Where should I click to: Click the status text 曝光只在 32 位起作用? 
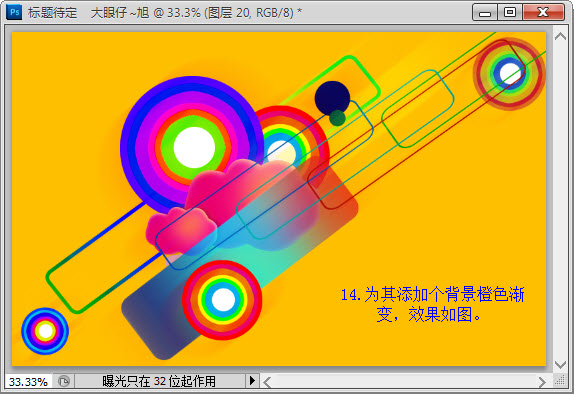click(x=159, y=381)
